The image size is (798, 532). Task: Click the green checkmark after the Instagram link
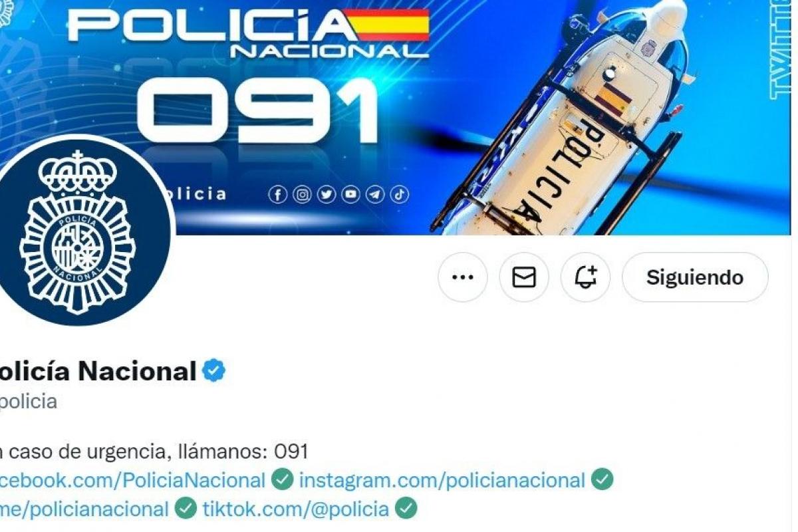coord(602,479)
